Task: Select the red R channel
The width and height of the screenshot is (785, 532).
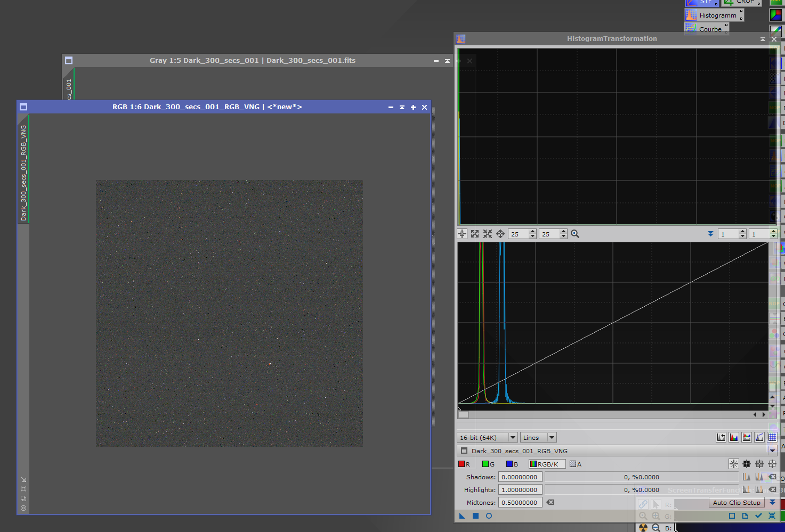Action: coord(464,464)
